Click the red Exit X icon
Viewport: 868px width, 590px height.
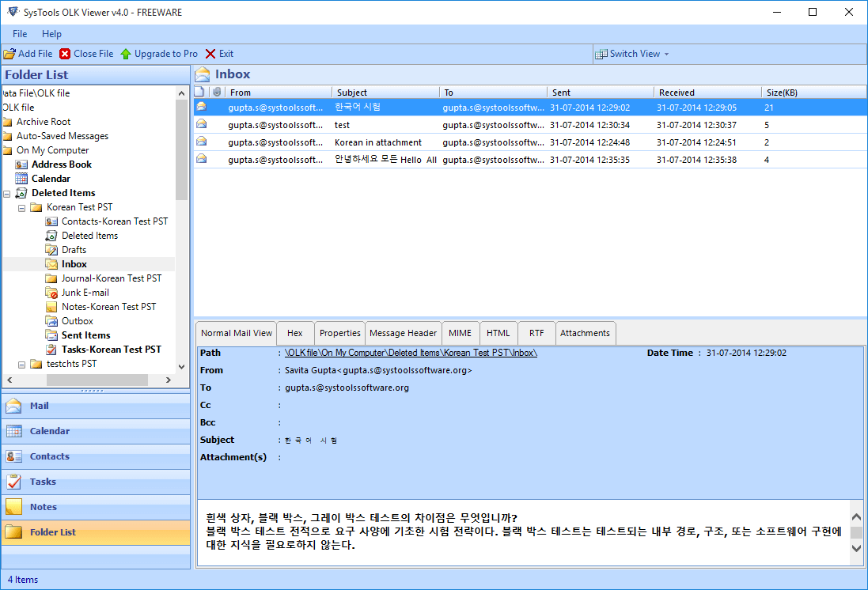point(210,54)
